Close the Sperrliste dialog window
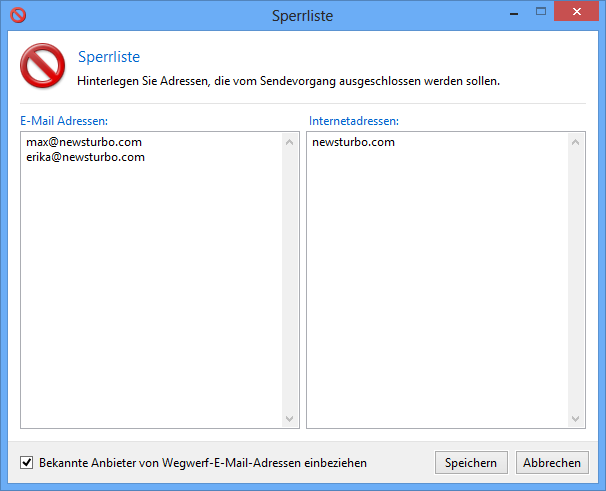The width and height of the screenshot is (606, 491). (x=576, y=11)
